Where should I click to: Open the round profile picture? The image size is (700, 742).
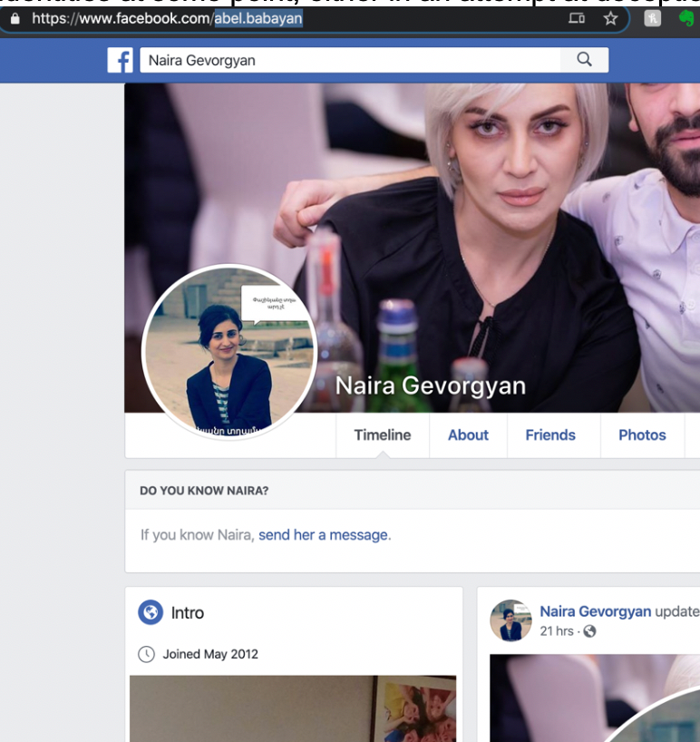[x=229, y=352]
